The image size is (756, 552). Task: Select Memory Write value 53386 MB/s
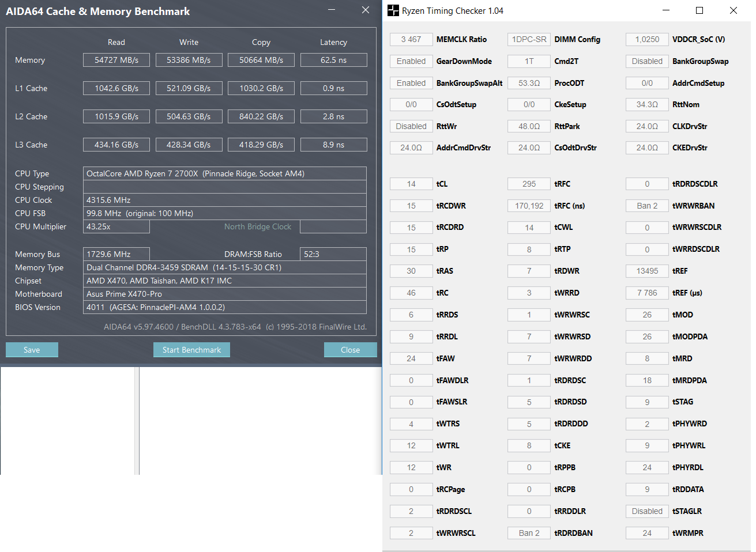point(189,60)
